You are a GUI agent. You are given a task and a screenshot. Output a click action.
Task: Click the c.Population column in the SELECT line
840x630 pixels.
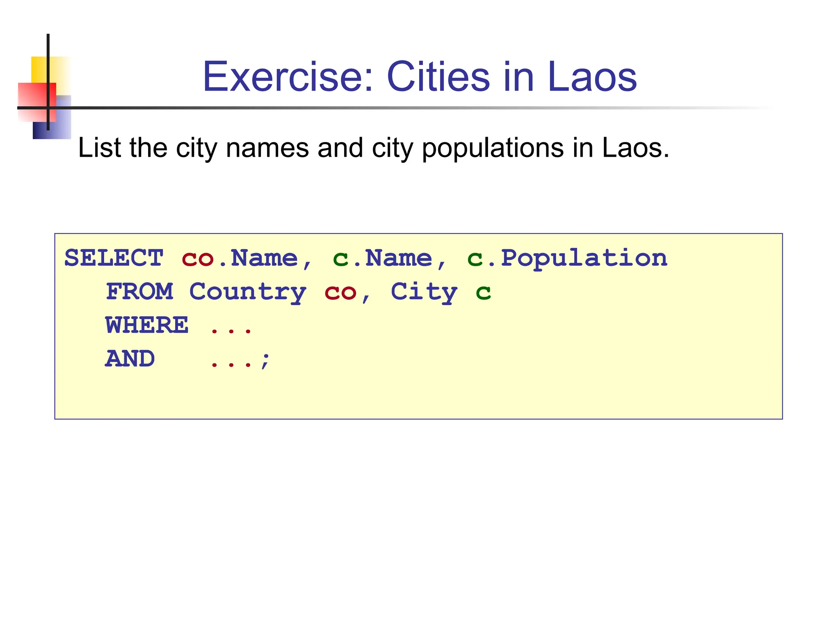(567, 258)
